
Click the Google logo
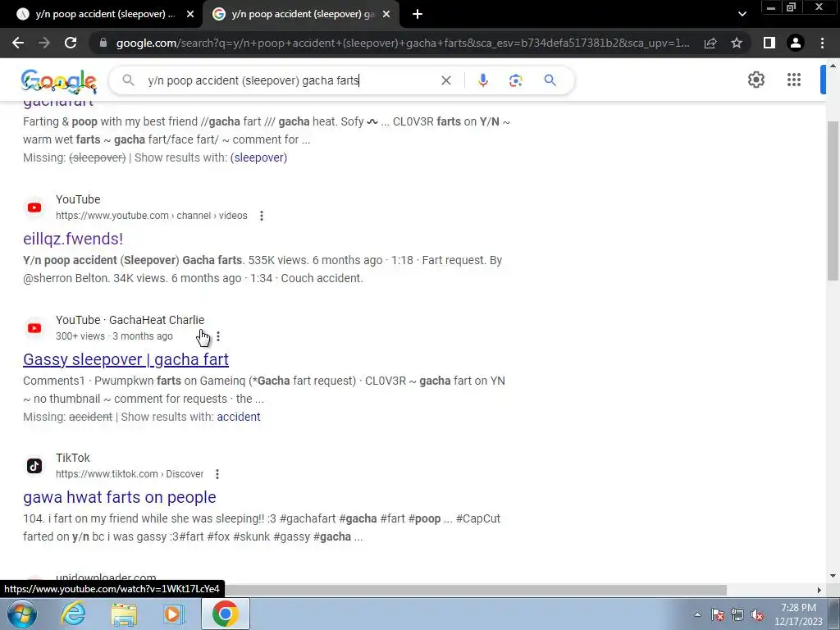coord(59,81)
